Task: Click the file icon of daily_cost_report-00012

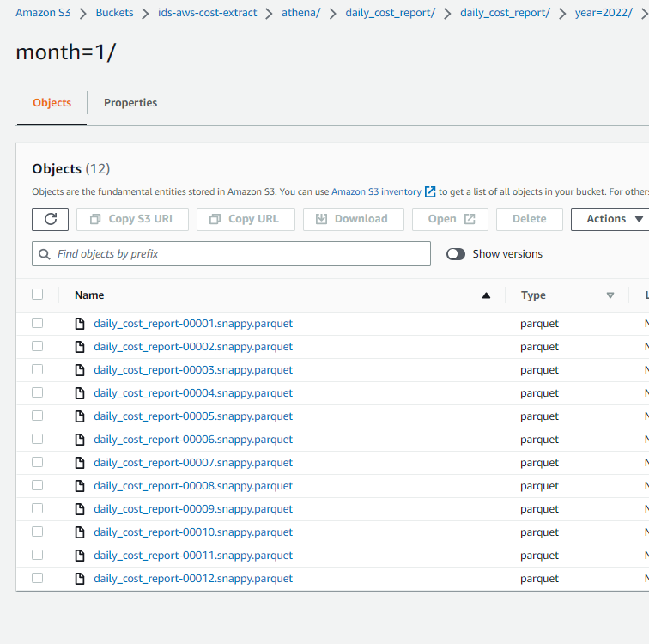Action: pyautogui.click(x=80, y=578)
